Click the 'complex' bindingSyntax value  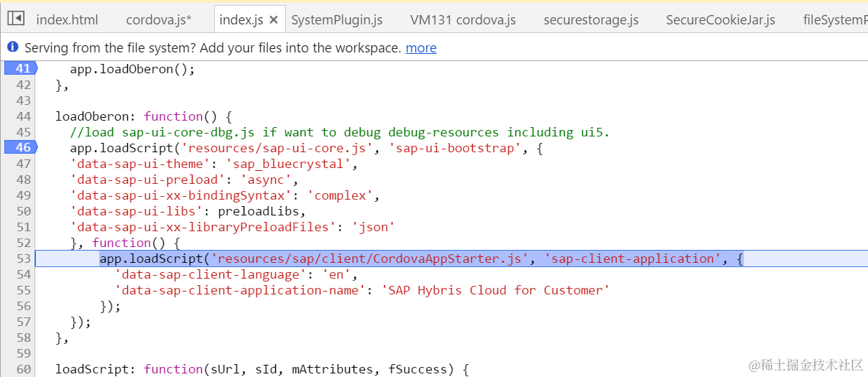(x=340, y=195)
